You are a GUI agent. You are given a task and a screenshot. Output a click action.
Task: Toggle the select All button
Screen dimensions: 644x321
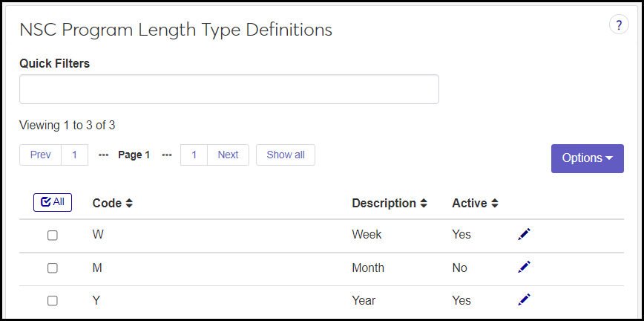point(53,201)
